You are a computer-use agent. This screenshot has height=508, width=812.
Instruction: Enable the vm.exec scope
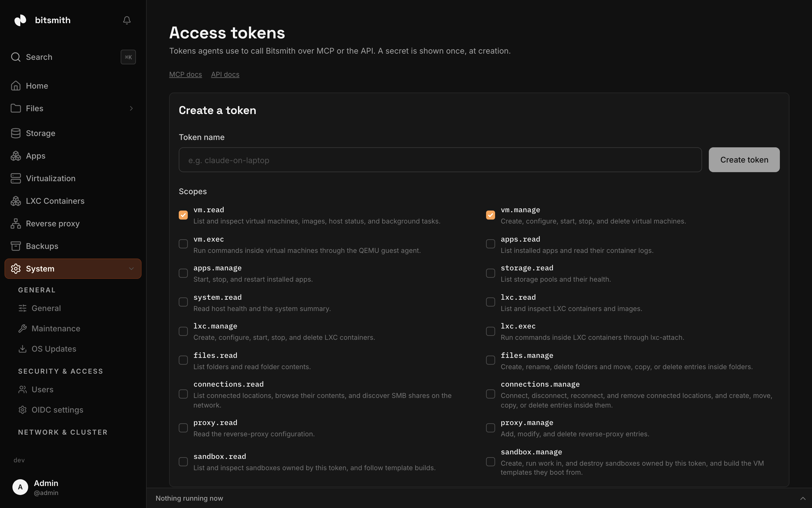click(x=183, y=244)
